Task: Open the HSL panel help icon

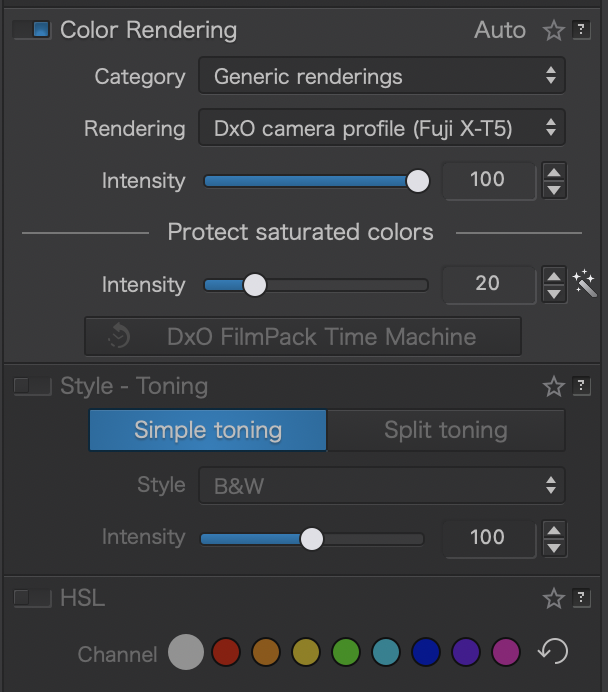Action: pos(581,599)
